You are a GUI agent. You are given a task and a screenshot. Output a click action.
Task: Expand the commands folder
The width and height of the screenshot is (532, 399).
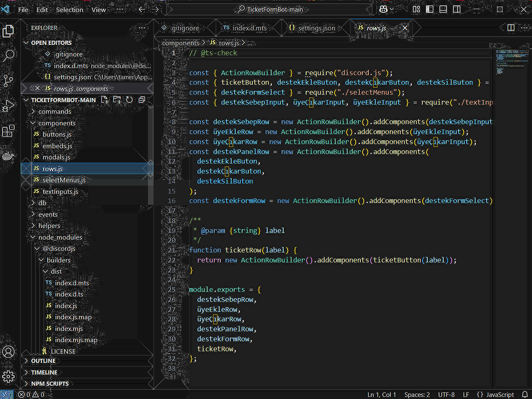tap(54, 112)
